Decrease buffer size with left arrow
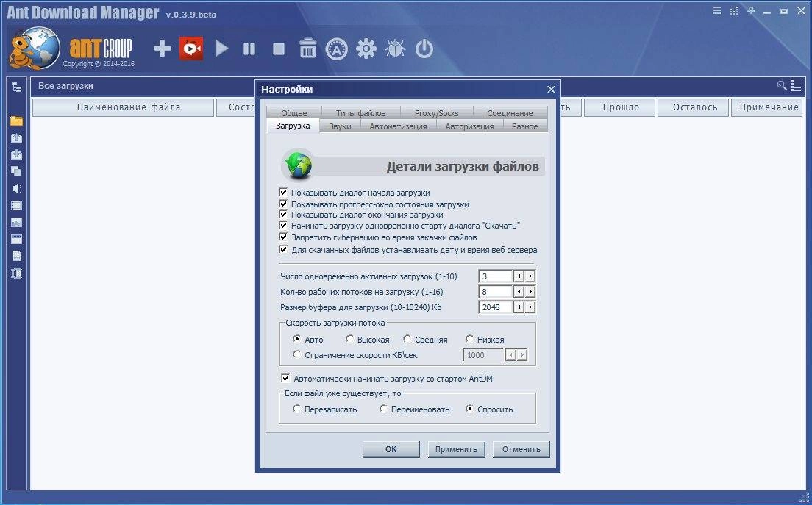The height and width of the screenshot is (505, 812). [x=519, y=307]
